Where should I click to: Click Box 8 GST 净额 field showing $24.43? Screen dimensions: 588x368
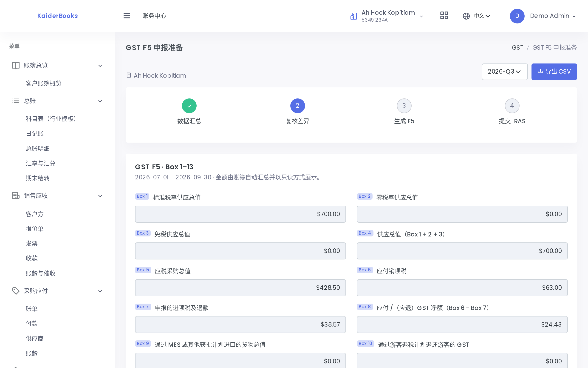point(462,325)
